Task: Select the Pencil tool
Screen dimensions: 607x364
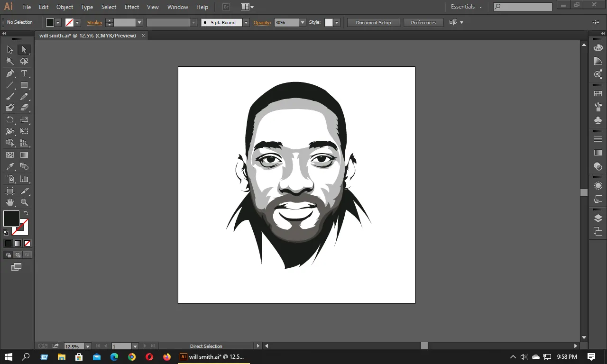Action: [x=24, y=96]
